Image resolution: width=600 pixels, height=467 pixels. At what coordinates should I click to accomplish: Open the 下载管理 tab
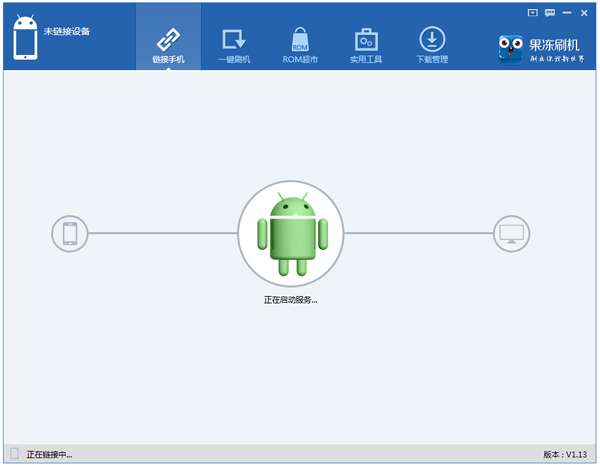point(432,44)
